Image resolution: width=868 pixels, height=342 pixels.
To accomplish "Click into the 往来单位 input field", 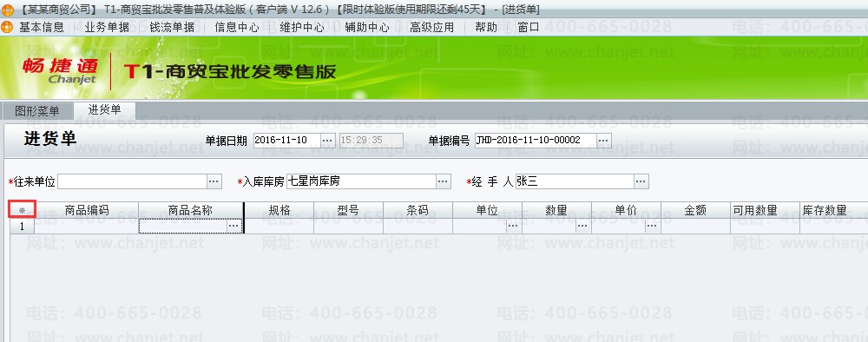I will pos(132,181).
